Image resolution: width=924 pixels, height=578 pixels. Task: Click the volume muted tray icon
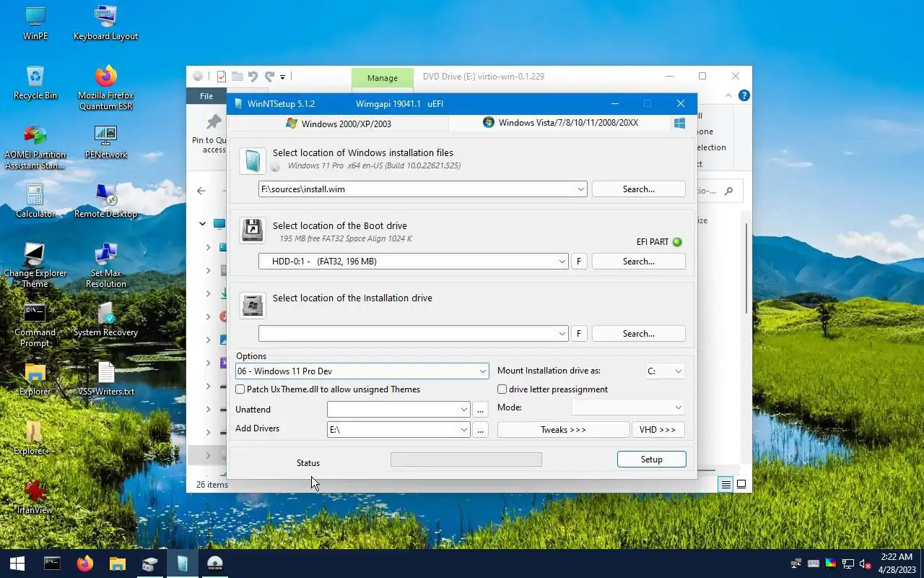point(866,564)
